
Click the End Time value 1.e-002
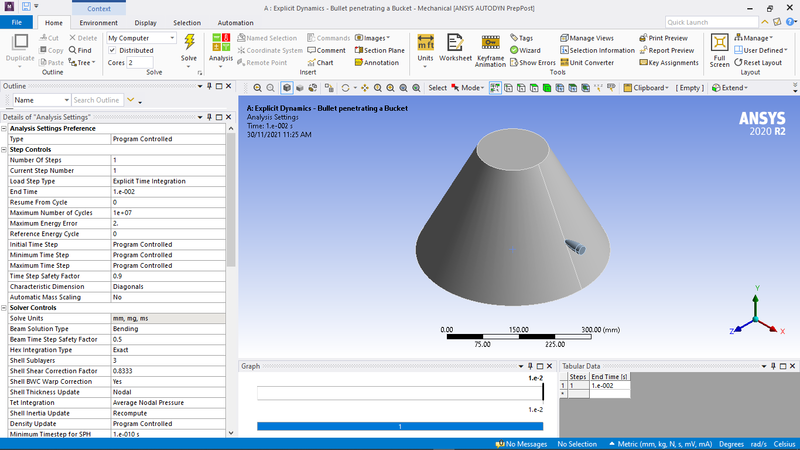coord(168,192)
